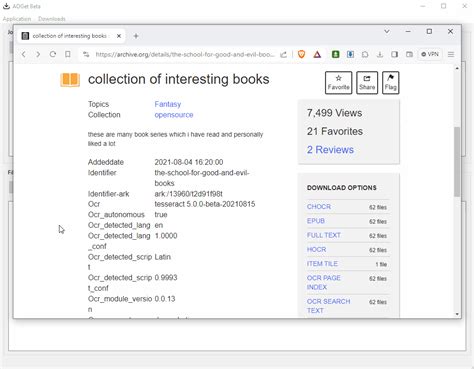474x369 pixels.
Task: Click the orange book item icon
Action: click(x=70, y=80)
